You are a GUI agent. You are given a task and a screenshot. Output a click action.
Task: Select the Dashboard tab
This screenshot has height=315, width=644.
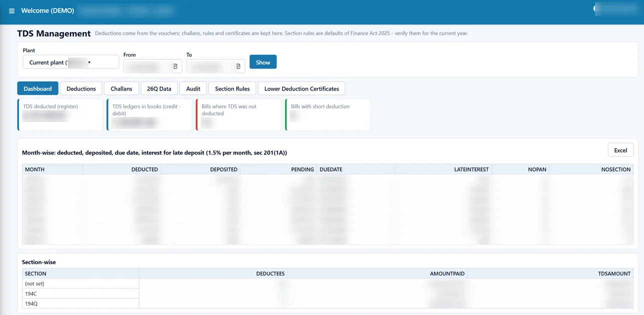click(37, 88)
